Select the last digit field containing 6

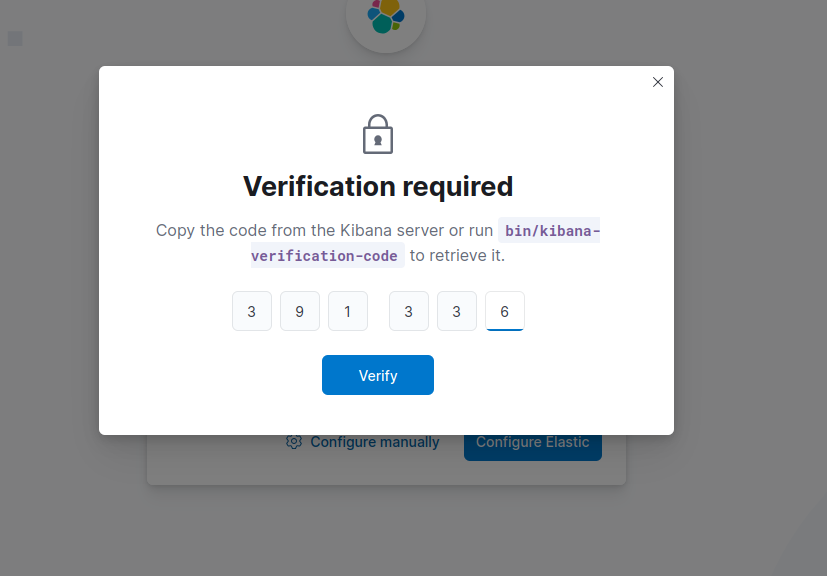(x=505, y=311)
